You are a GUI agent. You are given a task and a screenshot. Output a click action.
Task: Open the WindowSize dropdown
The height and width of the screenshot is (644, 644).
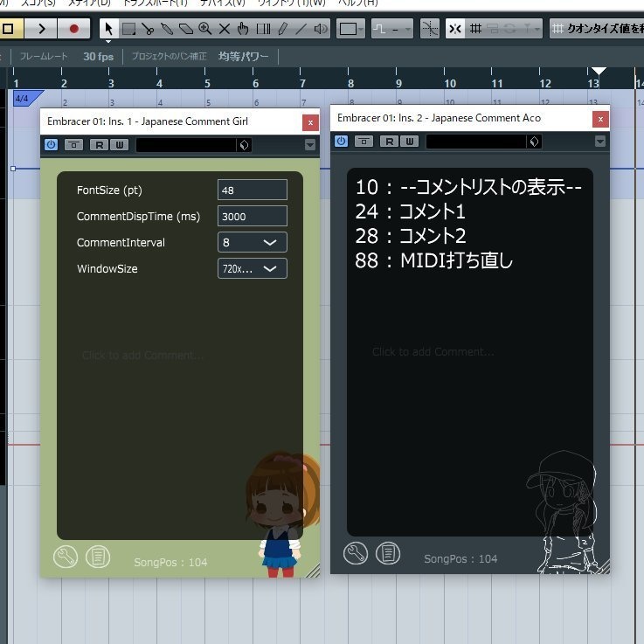click(x=253, y=268)
